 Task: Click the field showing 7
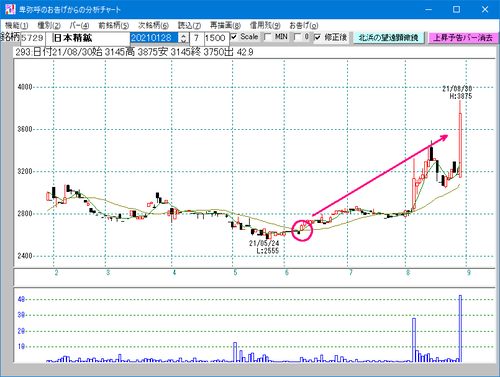point(197,38)
